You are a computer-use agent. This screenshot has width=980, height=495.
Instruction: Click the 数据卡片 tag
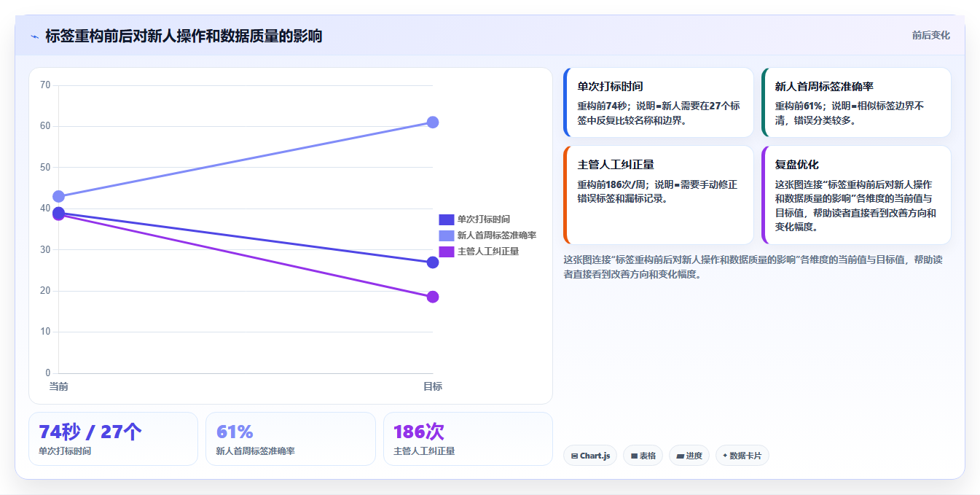742,456
